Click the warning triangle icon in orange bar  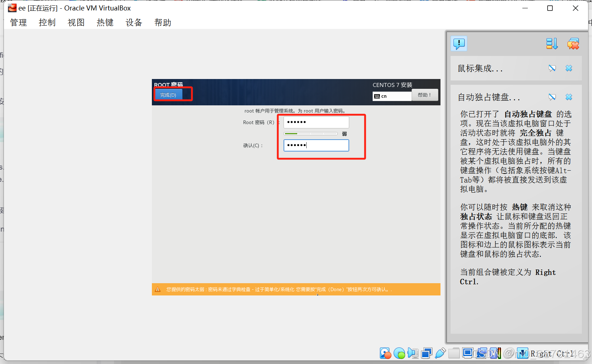coord(158,289)
